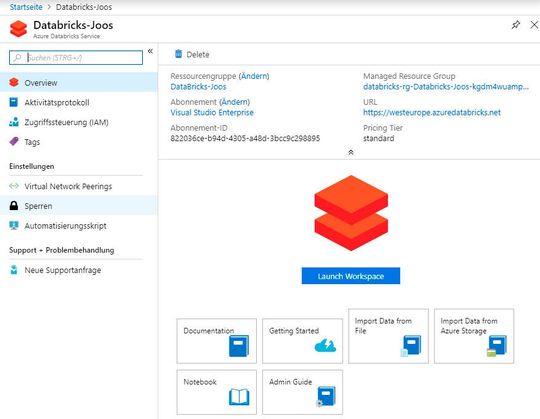The height and width of the screenshot is (419, 540).
Task: Collapse the essentials section with up chevrons
Action: tap(351, 152)
